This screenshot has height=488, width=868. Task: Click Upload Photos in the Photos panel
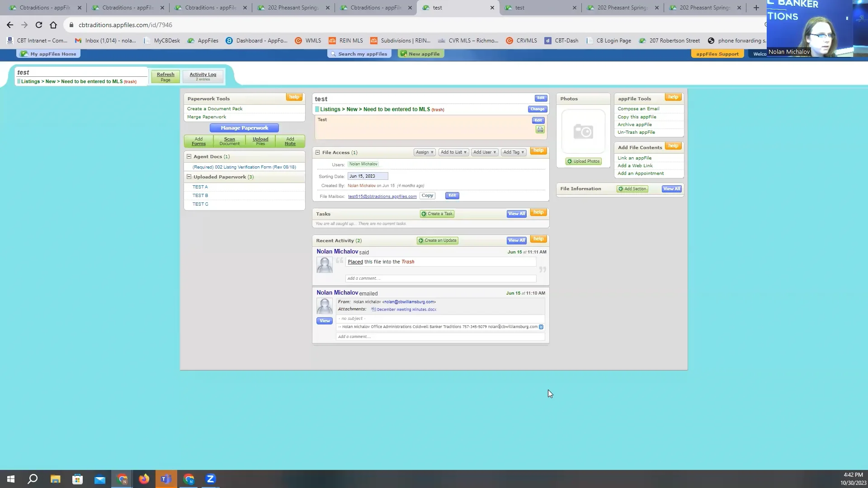(x=583, y=161)
